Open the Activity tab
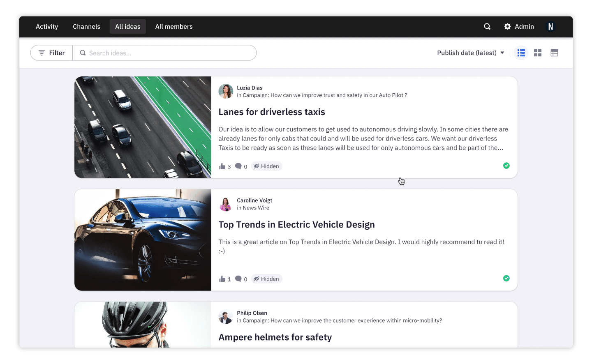The image size is (592, 364). click(x=47, y=26)
